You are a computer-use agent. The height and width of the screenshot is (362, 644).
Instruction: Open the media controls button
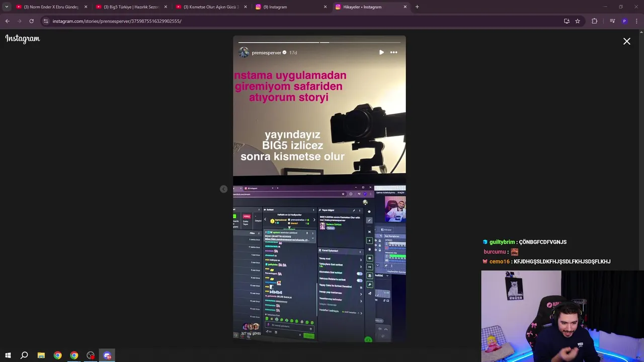tap(612, 21)
